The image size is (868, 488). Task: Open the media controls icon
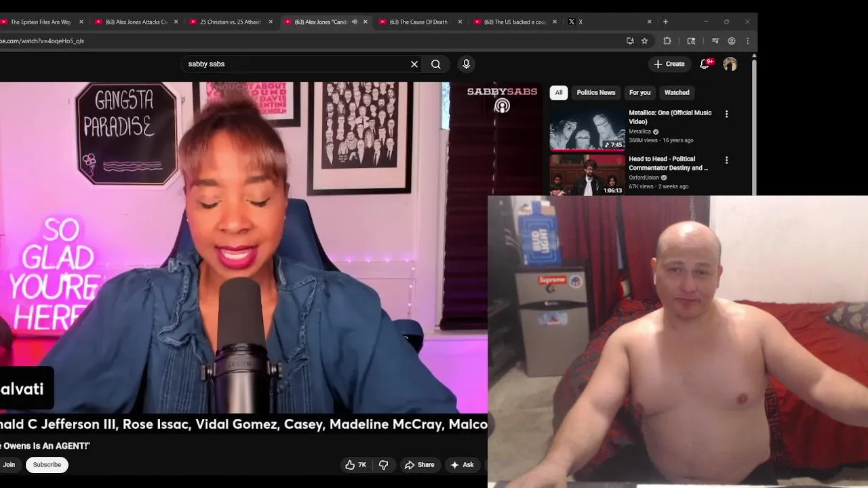pyautogui.click(x=715, y=41)
